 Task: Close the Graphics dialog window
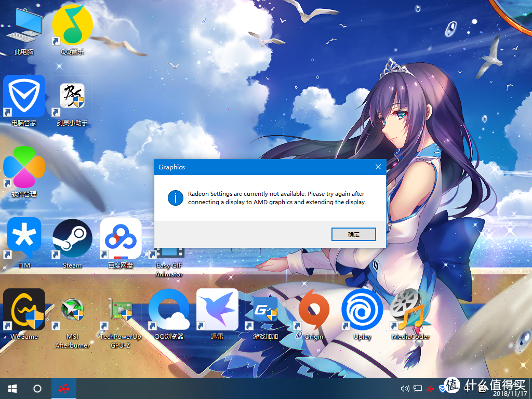(378, 167)
